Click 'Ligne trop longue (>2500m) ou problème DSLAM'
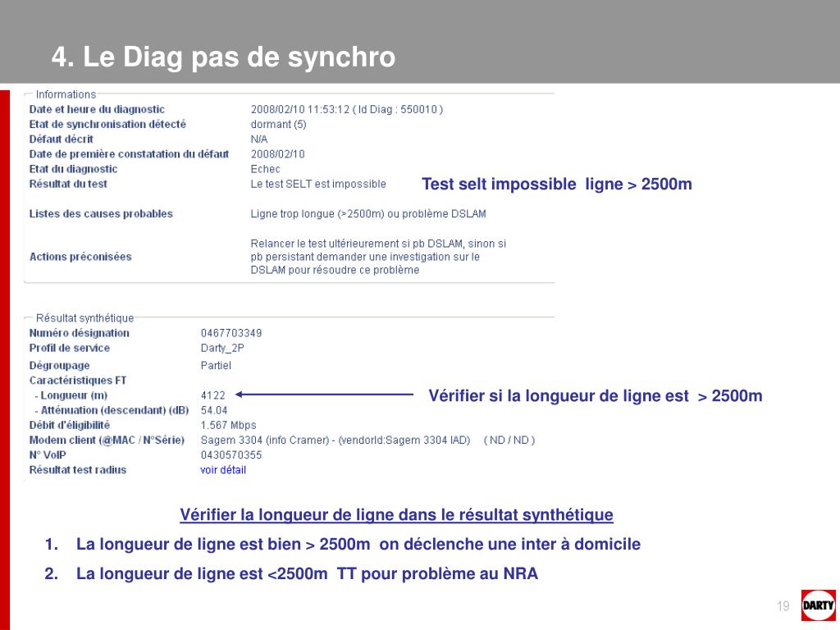Screen dimensions: 840x630 click(368, 214)
